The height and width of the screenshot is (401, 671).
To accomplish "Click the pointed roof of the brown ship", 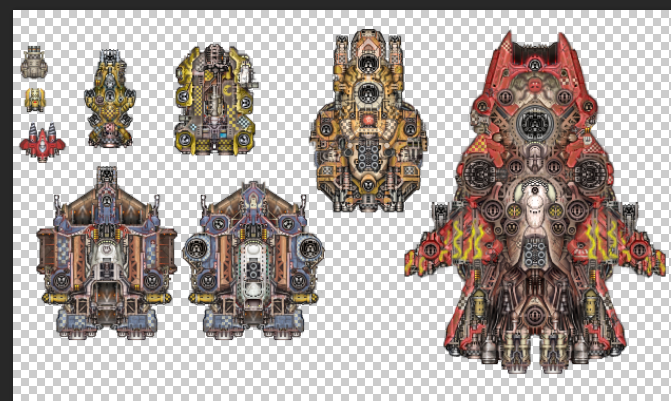I will 106,179.
